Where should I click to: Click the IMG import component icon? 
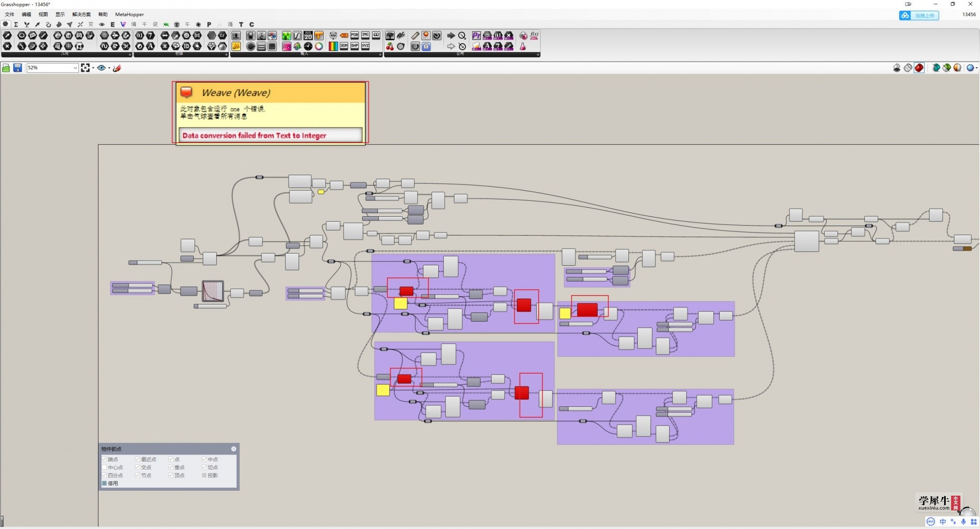click(x=365, y=35)
